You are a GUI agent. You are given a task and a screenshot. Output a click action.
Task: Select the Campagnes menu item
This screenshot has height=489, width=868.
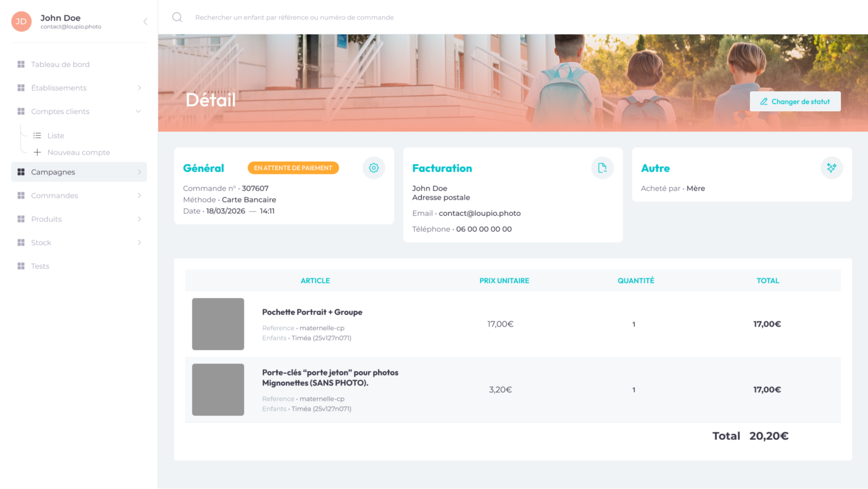coord(79,172)
